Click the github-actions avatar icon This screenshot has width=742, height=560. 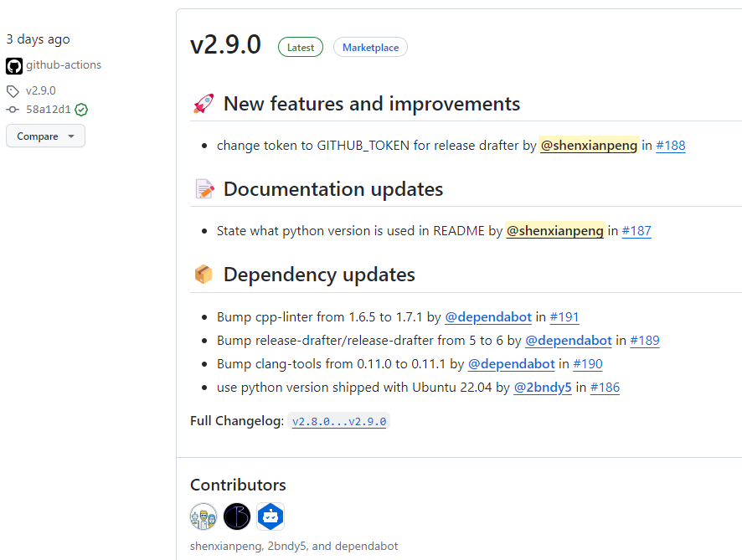[13, 65]
